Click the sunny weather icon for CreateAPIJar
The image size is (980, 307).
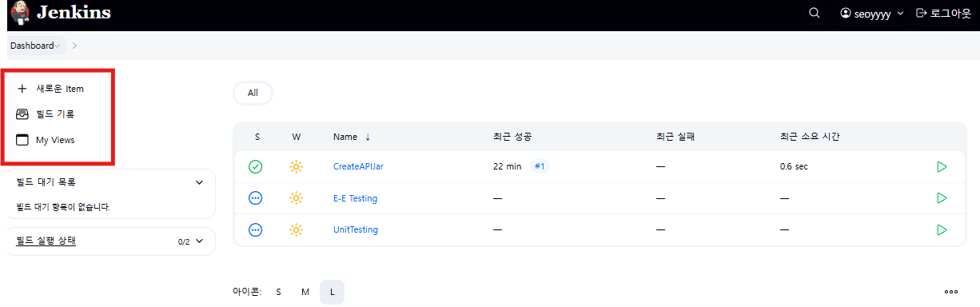tap(297, 166)
